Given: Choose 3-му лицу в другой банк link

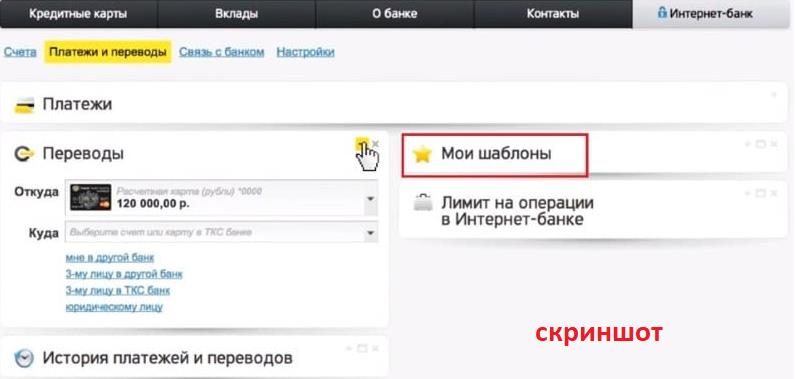Looking at the screenshot, I should click(124, 274).
